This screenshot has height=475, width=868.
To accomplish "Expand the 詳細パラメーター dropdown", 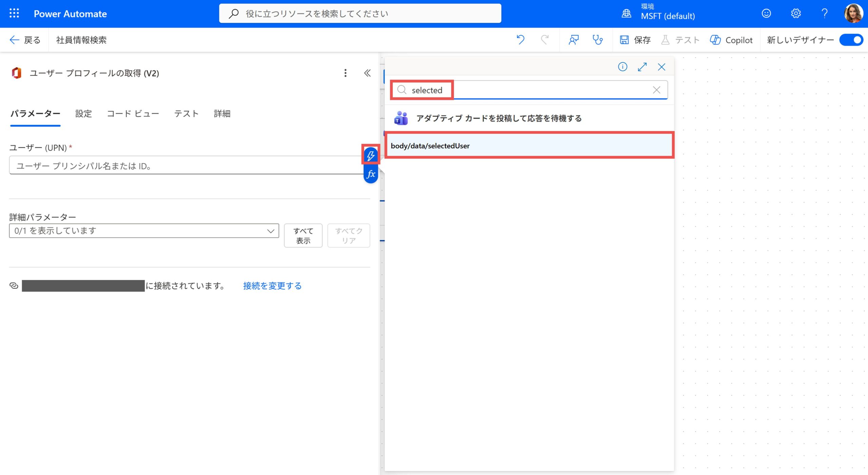I will [144, 231].
